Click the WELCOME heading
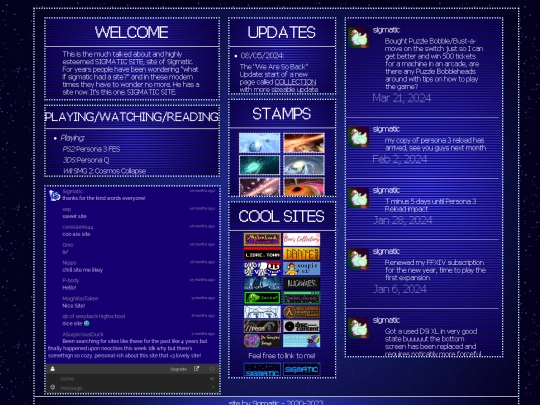540x405 pixels. [132, 32]
